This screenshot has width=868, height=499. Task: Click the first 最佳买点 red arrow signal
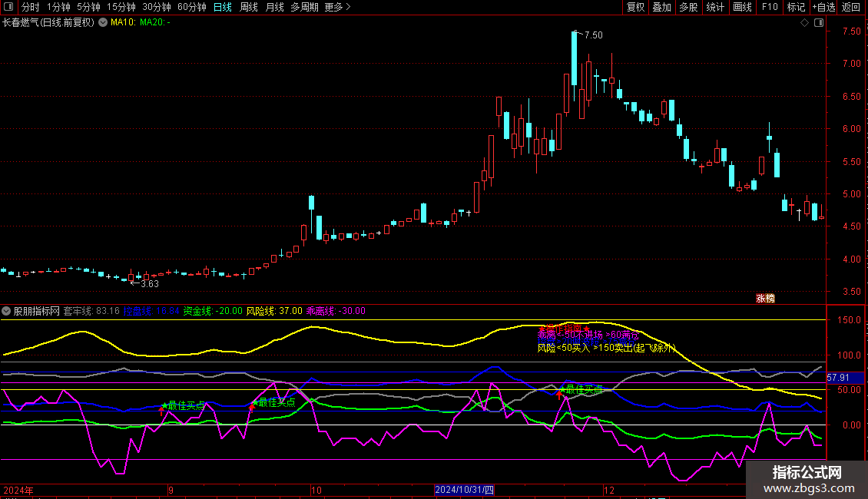[161, 411]
